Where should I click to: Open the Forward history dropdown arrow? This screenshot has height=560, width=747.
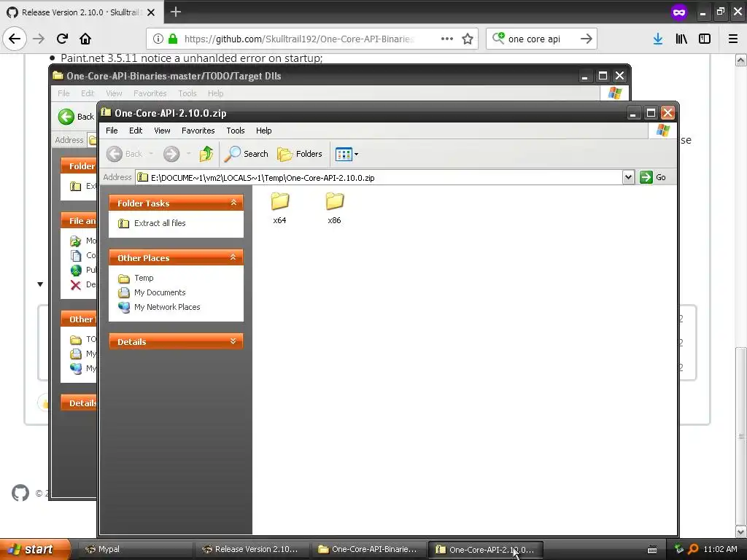coord(189,154)
